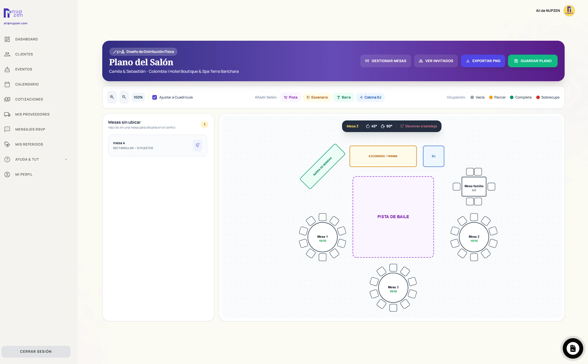Image resolution: width=588 pixels, height=364 pixels.
Task: Select the Mesa 2 round table
Action: [474, 237]
